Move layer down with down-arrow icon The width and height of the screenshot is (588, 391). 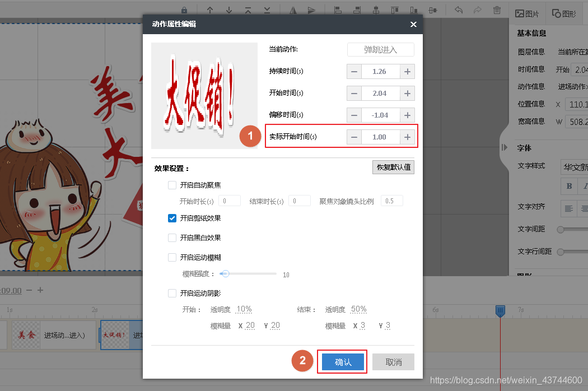[228, 10]
